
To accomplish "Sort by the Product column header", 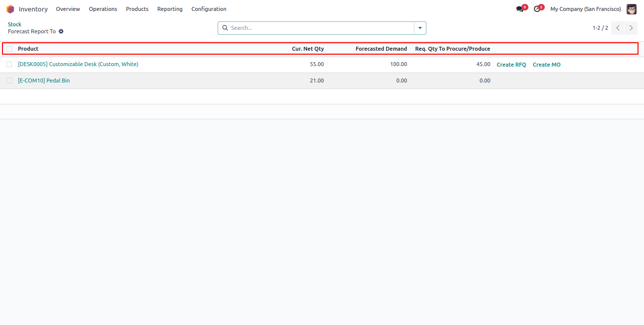I will click(28, 49).
